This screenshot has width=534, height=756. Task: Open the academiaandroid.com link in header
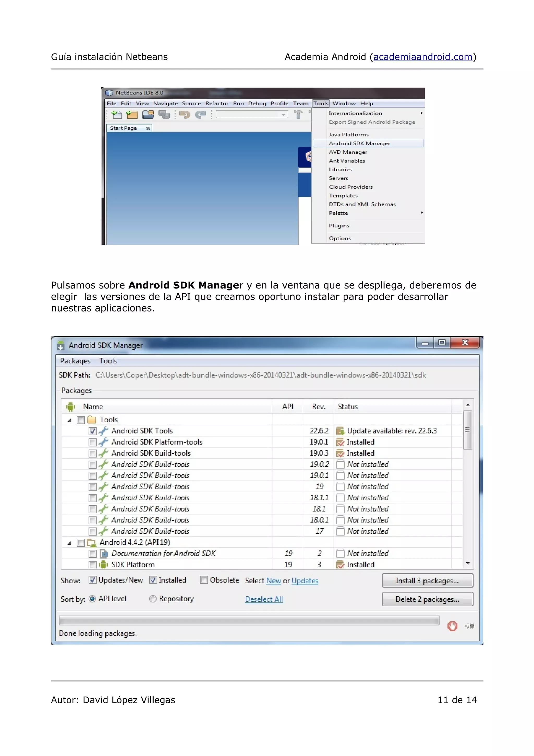pyautogui.click(x=423, y=57)
